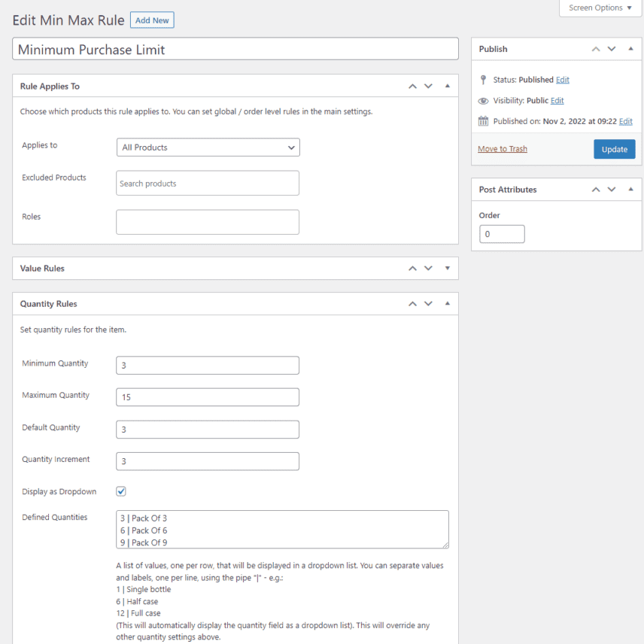Viewport: 644px width, 644px height.
Task: Expand the Value Rules panel
Action: point(445,268)
